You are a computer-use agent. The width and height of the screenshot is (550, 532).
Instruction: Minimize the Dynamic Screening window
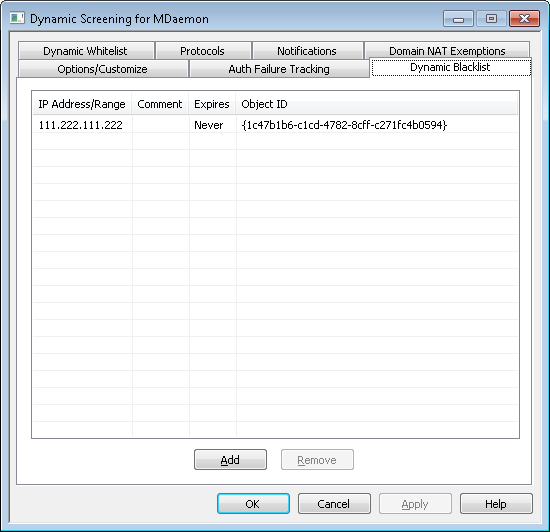(458, 19)
